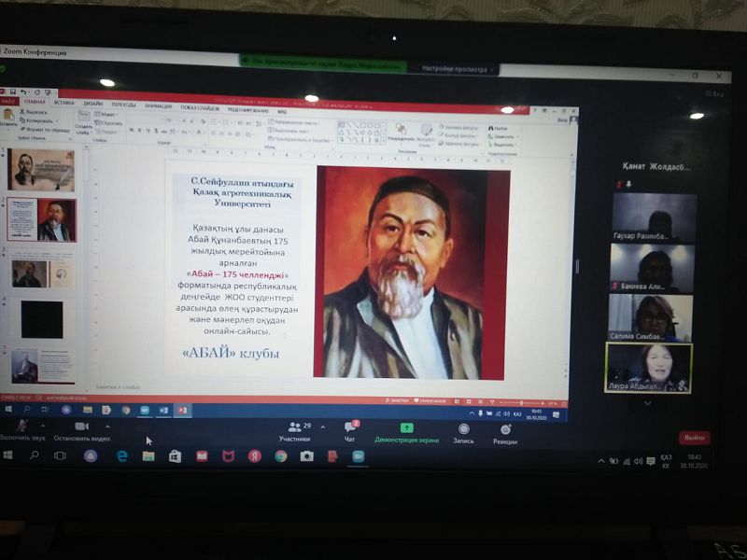Open the Настройки просмотра view options dropdown

pos(458,69)
